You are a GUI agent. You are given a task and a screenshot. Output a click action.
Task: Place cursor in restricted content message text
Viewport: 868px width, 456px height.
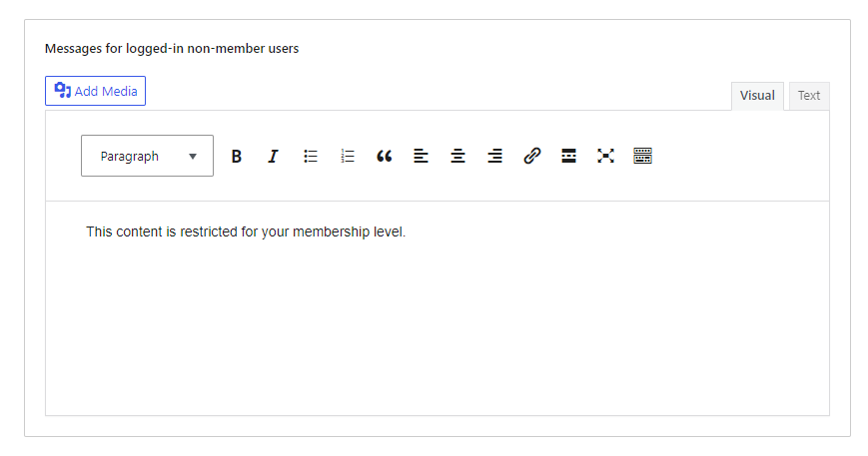tap(246, 231)
